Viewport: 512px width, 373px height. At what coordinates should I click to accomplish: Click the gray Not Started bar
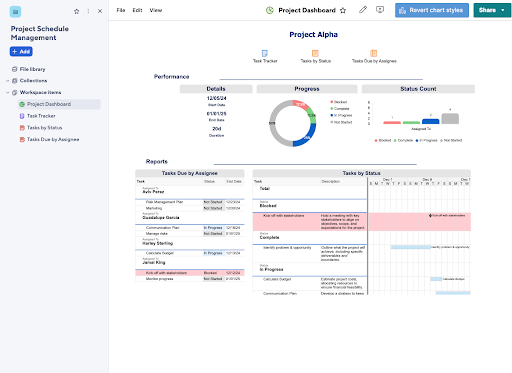point(450,119)
